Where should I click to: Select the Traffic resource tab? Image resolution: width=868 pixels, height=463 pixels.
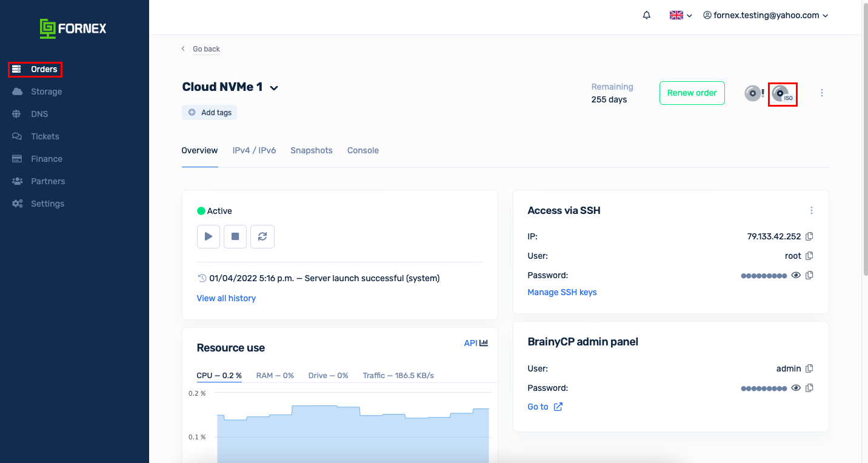click(398, 376)
